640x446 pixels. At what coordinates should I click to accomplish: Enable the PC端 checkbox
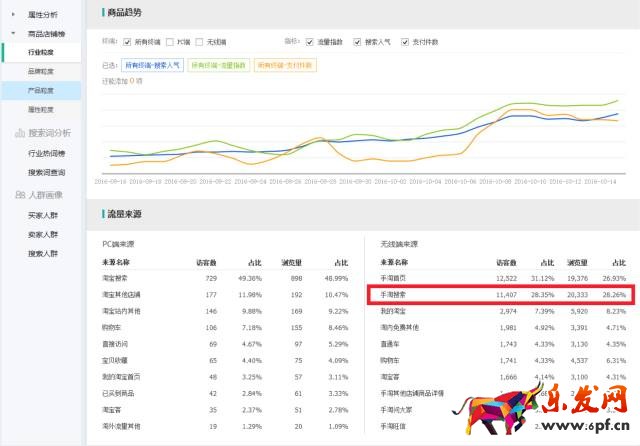point(172,42)
